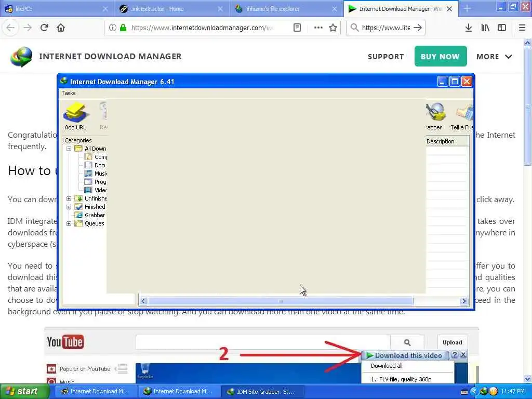The height and width of the screenshot is (399, 532).
Task: Open the Firefox downloads panel
Action: click(468, 28)
